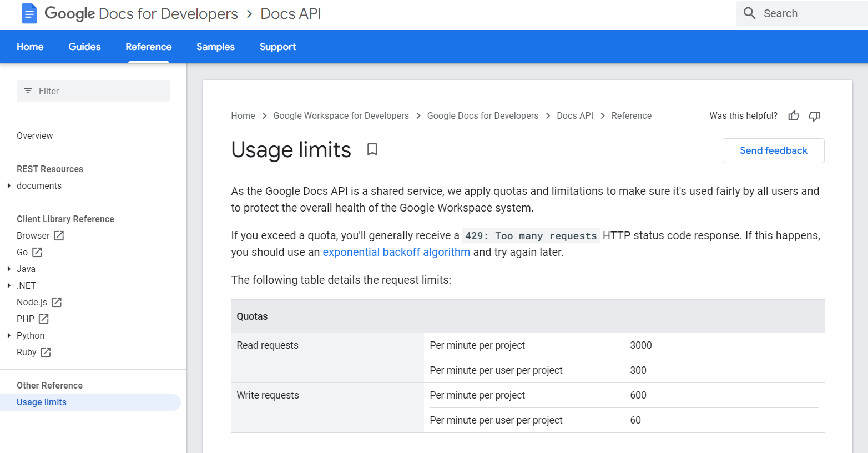This screenshot has height=453, width=868.
Task: Click the thumbs up helpful icon
Action: click(794, 115)
